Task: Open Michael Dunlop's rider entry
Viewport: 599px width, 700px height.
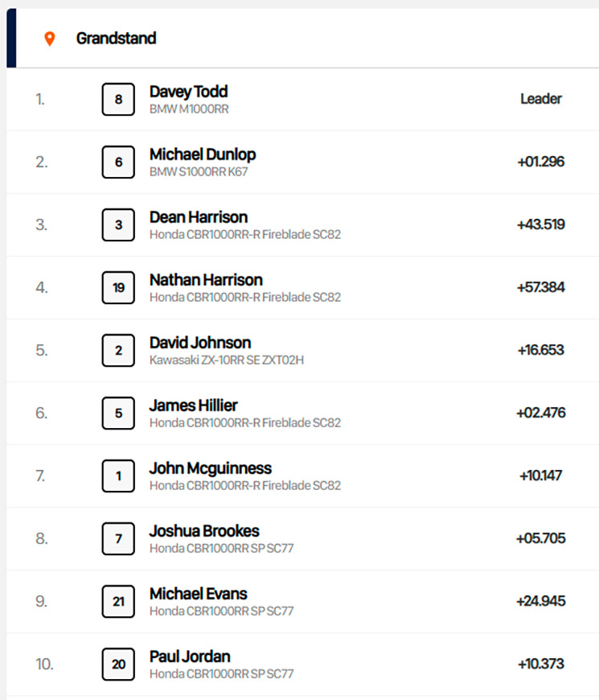Action: pos(302,162)
